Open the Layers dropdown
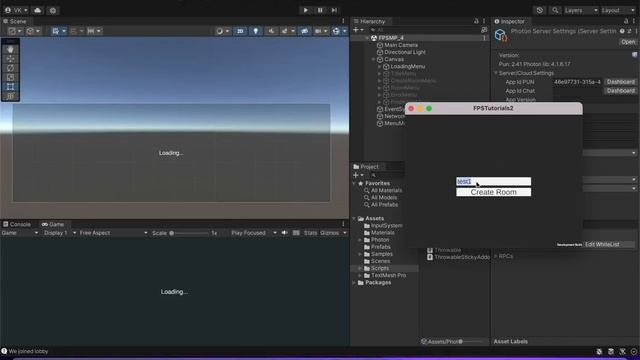The width and height of the screenshot is (640, 360). 581,10
